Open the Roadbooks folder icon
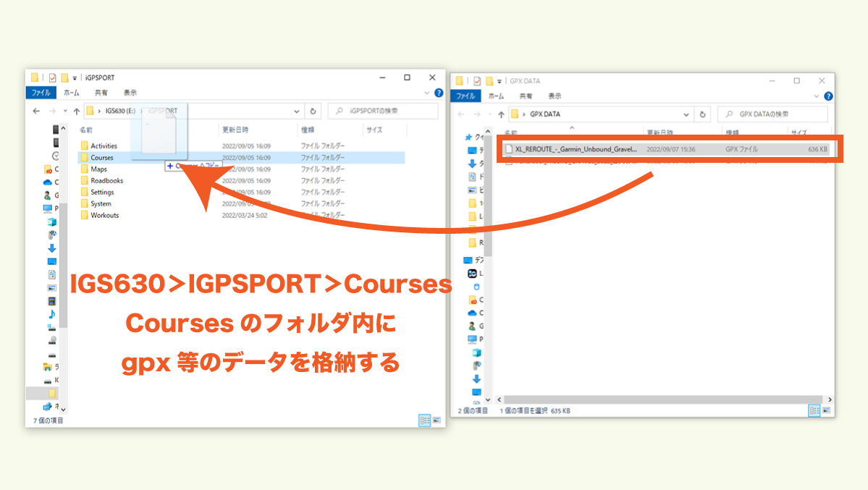This screenshot has height=490, width=868. pos(84,180)
